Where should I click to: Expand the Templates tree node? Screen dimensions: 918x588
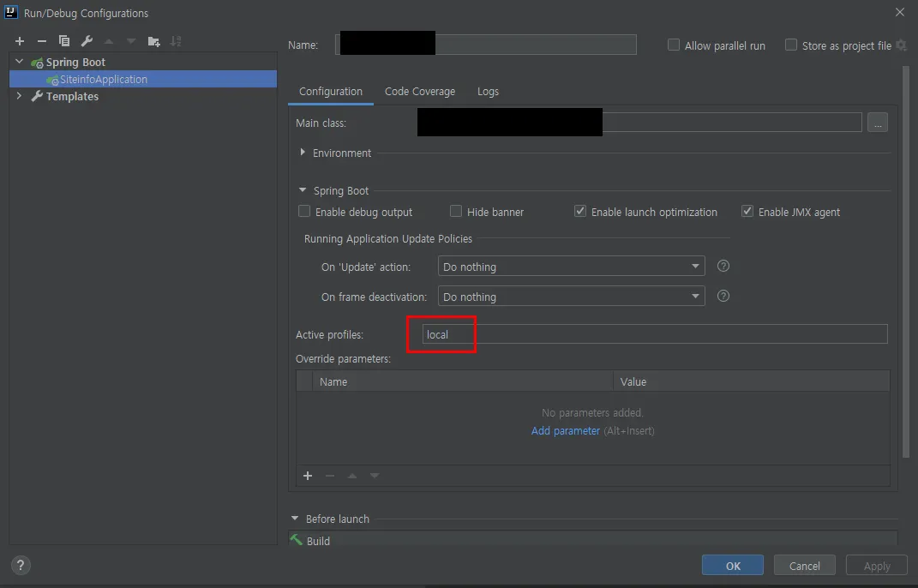(19, 96)
